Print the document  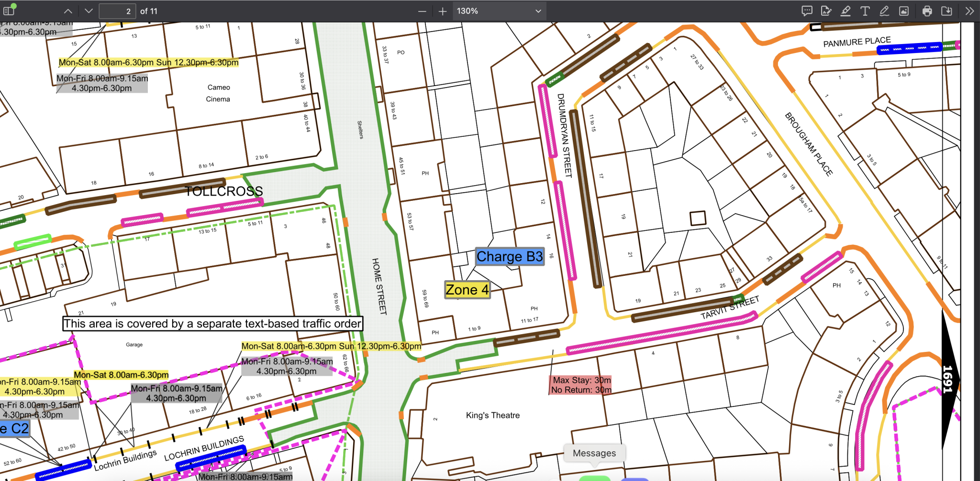click(927, 11)
